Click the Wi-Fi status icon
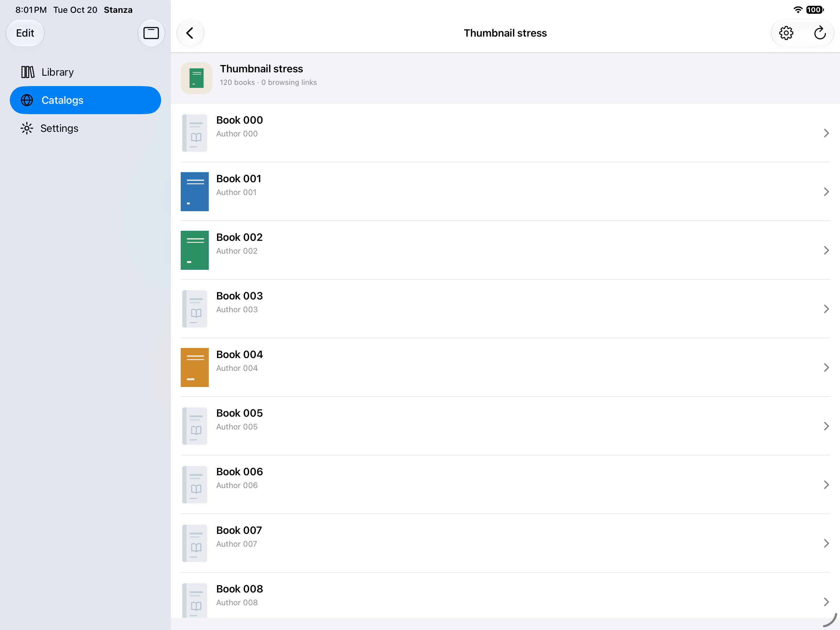This screenshot has width=840, height=630. coord(798,10)
